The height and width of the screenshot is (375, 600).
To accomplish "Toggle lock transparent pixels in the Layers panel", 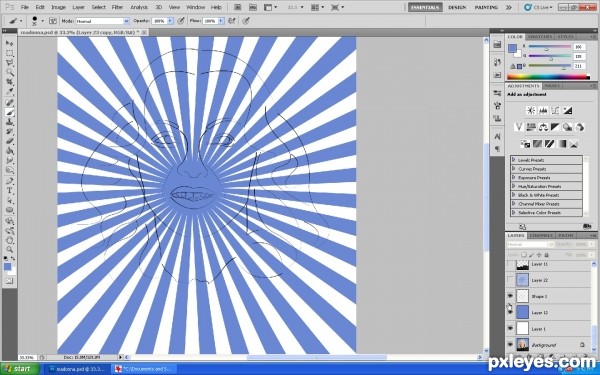I will click(523, 255).
